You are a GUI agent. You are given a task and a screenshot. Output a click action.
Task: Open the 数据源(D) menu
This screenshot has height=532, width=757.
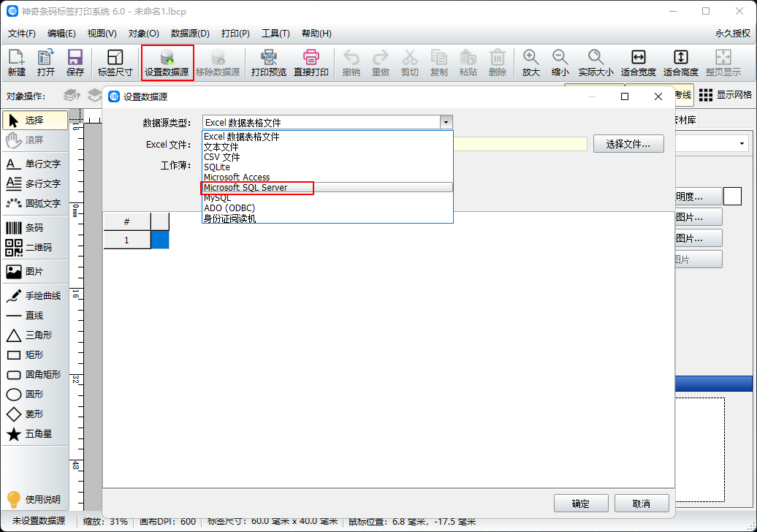[x=190, y=34]
